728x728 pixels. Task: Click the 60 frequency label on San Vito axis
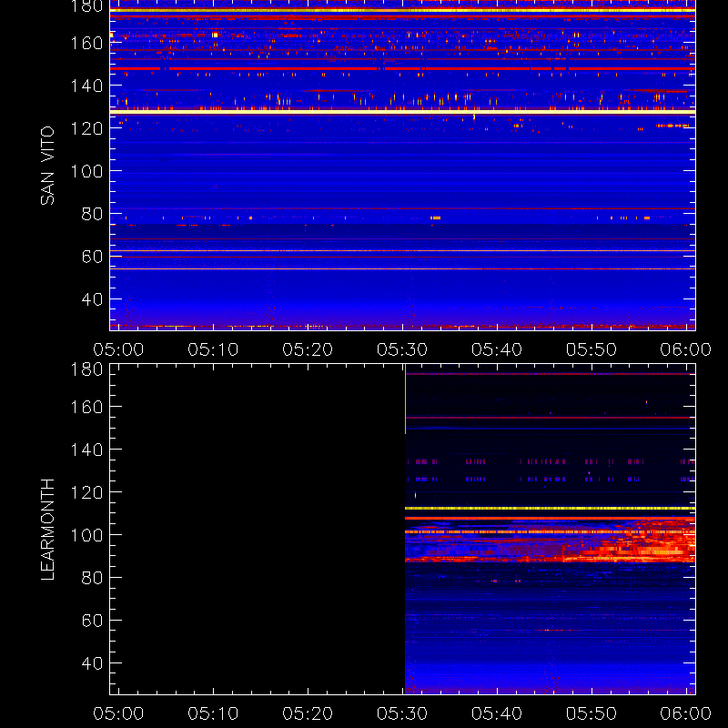pos(92,257)
